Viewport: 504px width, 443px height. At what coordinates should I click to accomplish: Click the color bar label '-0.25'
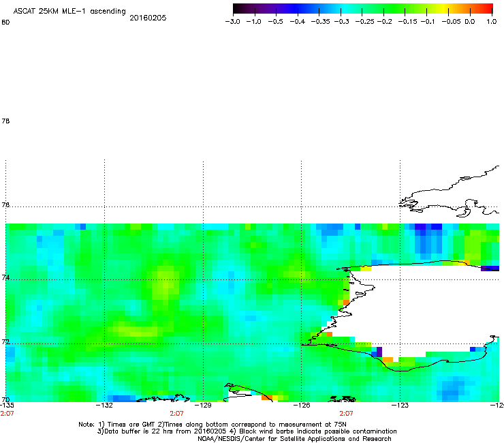coord(364,22)
